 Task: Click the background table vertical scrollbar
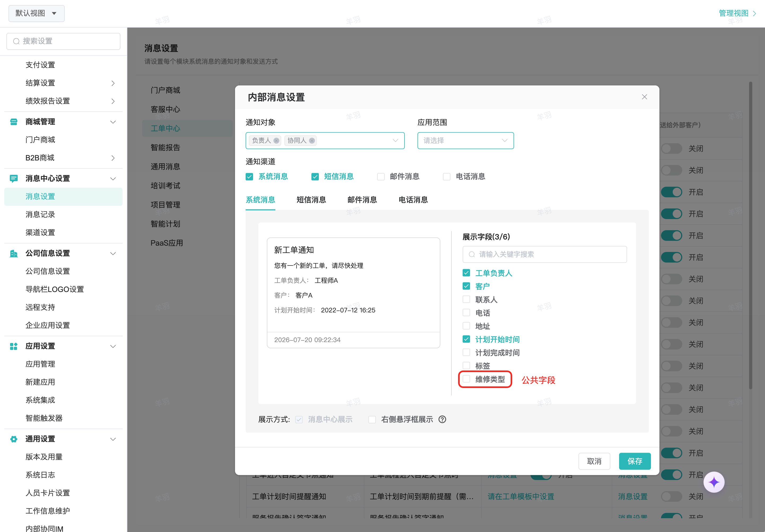[x=750, y=235]
